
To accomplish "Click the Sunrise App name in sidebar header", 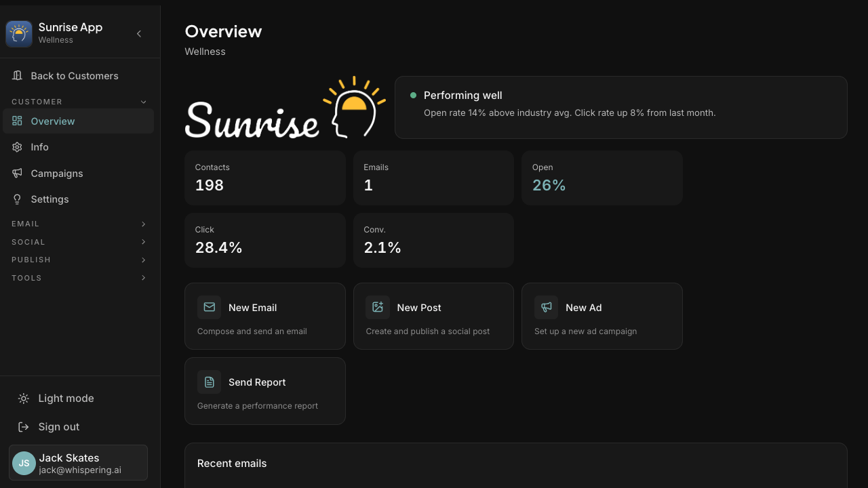I will 71,27.
